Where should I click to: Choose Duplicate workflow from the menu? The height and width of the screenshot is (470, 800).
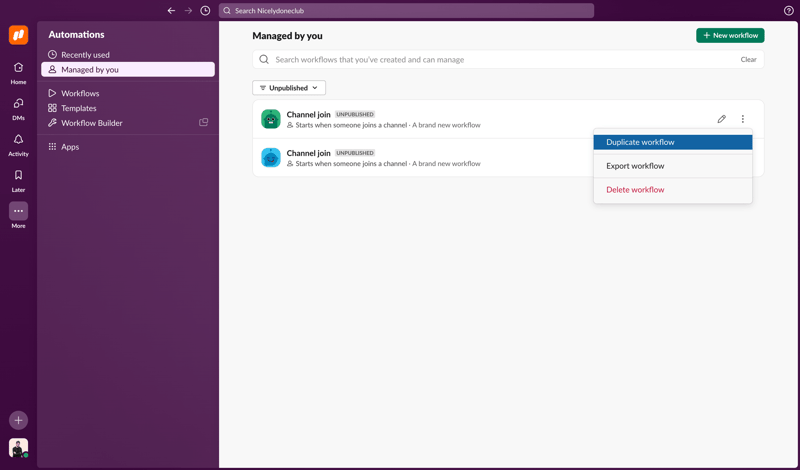tap(673, 142)
